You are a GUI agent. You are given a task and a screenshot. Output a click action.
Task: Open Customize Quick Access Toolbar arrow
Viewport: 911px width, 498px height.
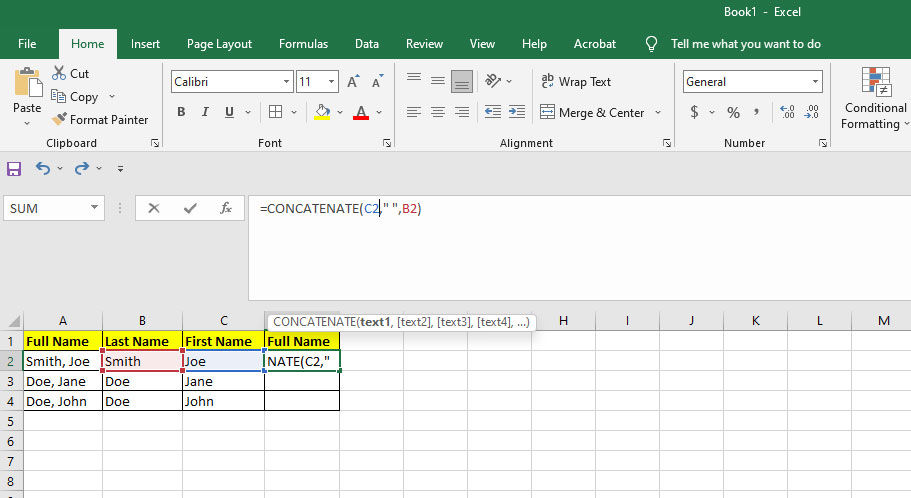[120, 169]
